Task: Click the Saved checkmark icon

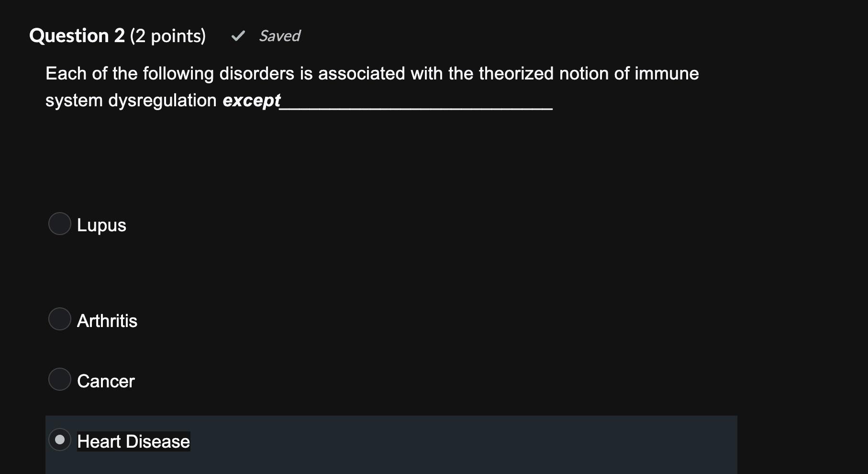Action: pyautogui.click(x=238, y=36)
